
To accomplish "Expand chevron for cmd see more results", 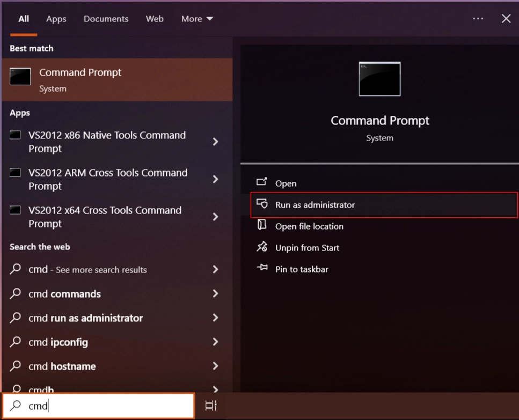I will pyautogui.click(x=215, y=269).
